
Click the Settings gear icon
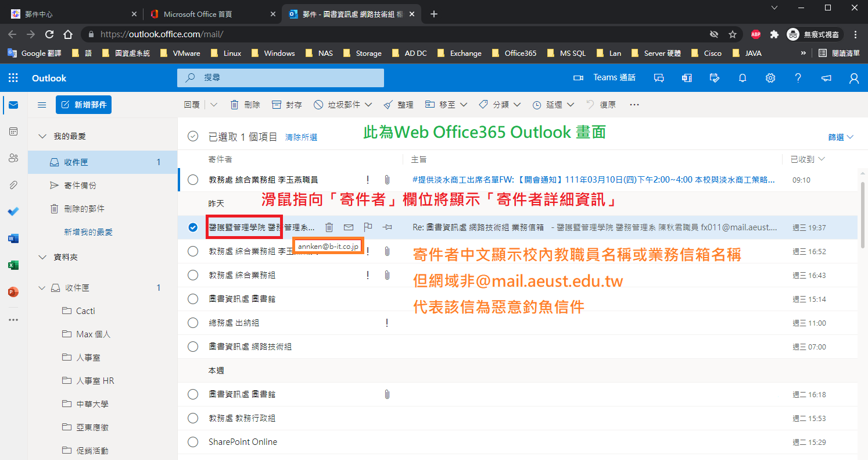770,78
